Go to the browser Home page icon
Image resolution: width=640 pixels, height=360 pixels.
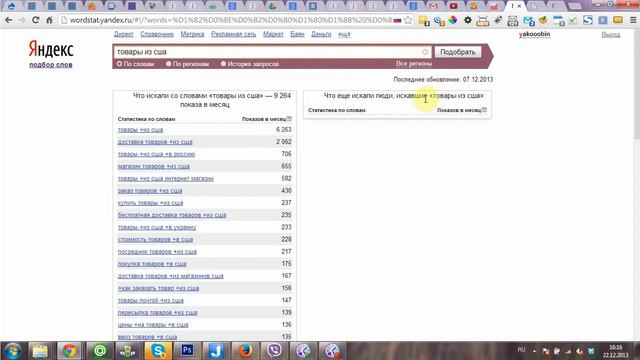[x=49, y=20]
